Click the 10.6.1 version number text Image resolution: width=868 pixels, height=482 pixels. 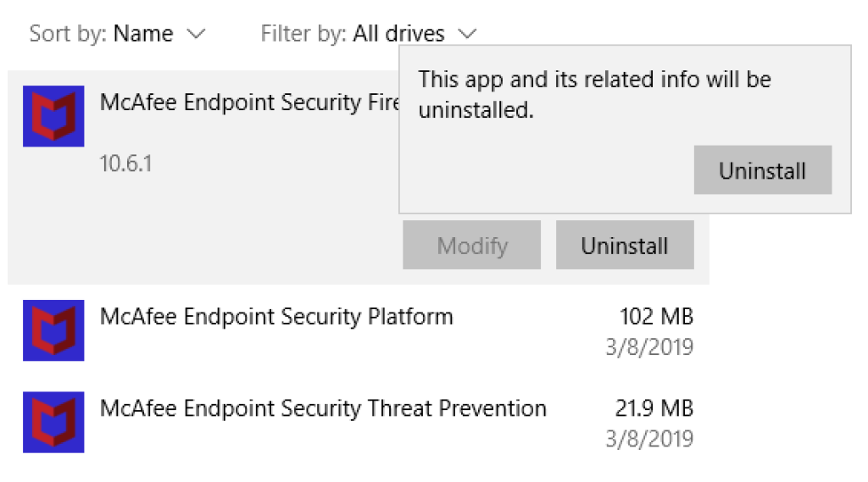[x=125, y=163]
